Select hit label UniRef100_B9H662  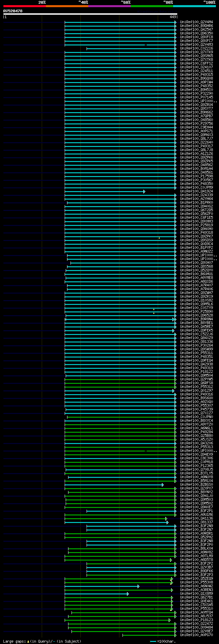[196, 112]
